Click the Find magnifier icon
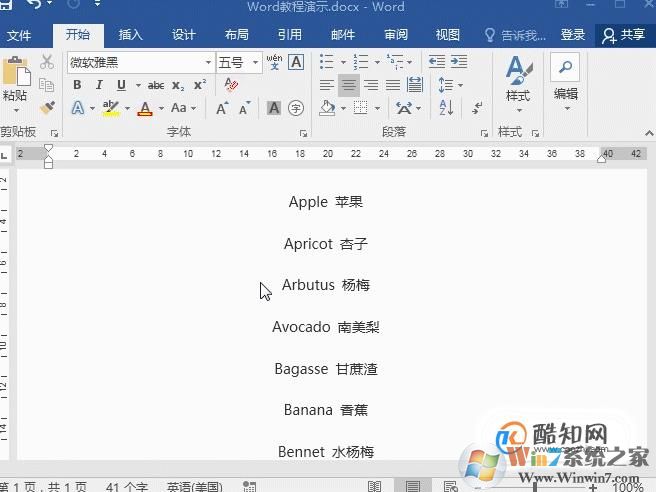656x492 pixels. coord(565,67)
